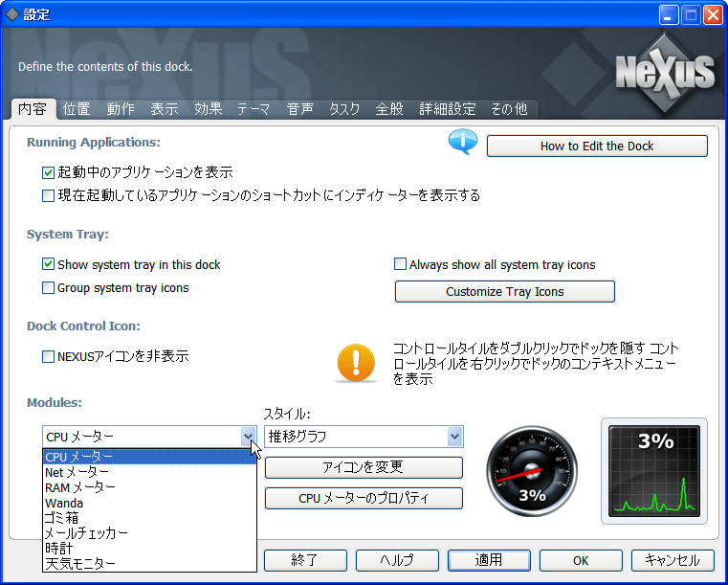The image size is (728, 585).
Task: Click the 適用 button
Action: (x=489, y=560)
